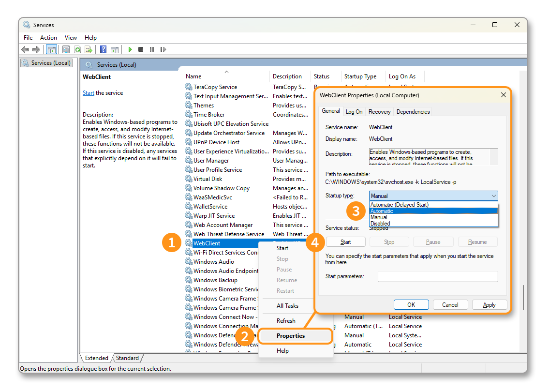Click the Start parameters input field
The image size is (549, 392).
[x=437, y=276]
